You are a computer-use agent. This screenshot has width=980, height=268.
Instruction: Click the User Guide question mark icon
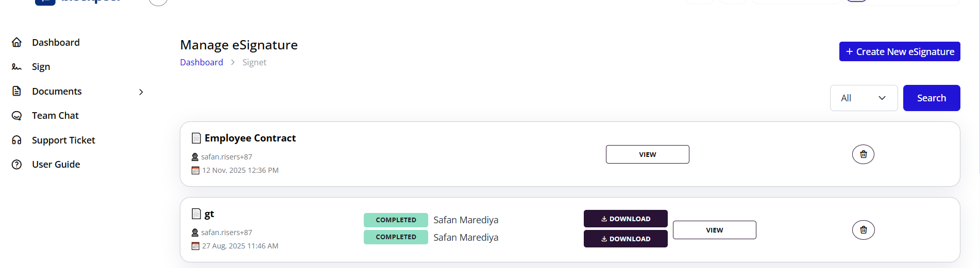[16, 165]
